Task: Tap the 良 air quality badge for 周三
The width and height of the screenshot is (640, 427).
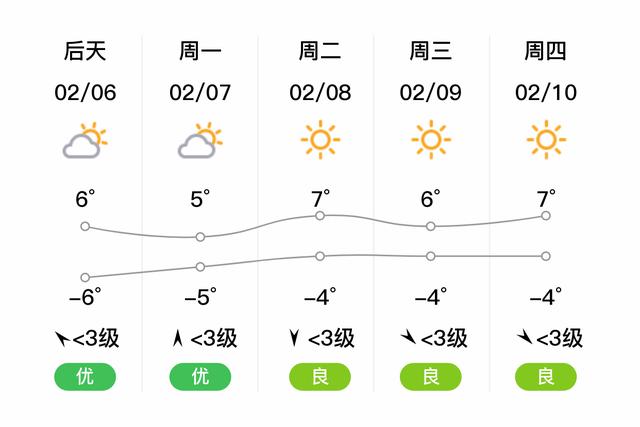Action: [431, 376]
